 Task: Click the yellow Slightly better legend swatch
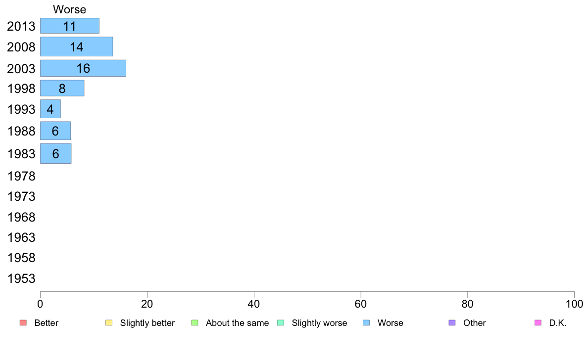pos(109,323)
